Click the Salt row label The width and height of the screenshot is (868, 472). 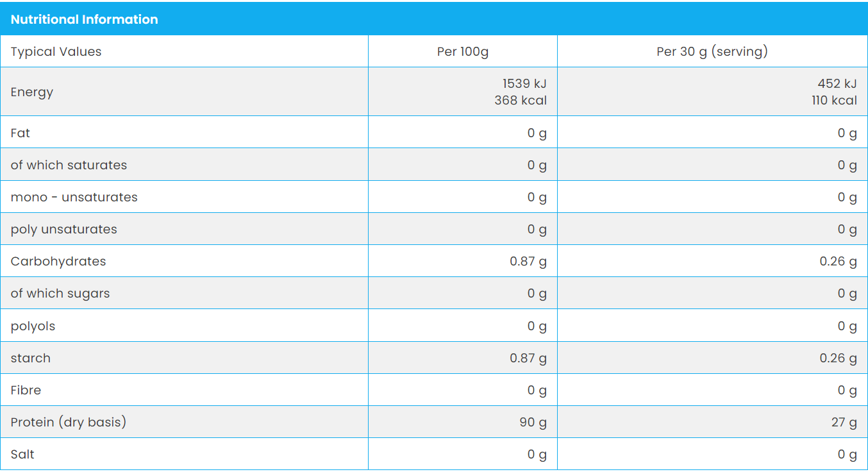tap(22, 454)
